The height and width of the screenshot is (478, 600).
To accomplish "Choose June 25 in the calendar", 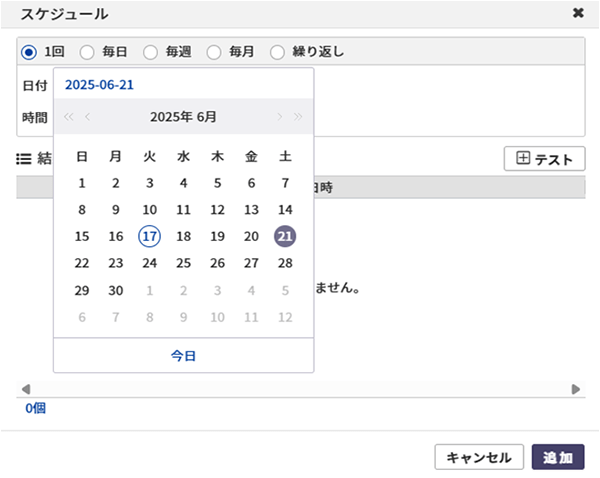I will [184, 263].
